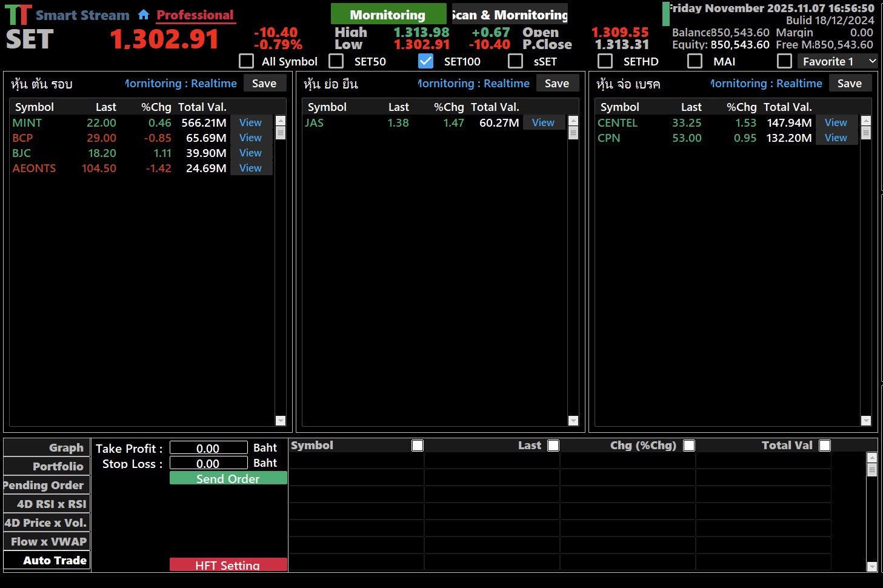Click scroll-down arrow in first watchlist panel
The width and height of the screenshot is (883, 588).
click(280, 420)
